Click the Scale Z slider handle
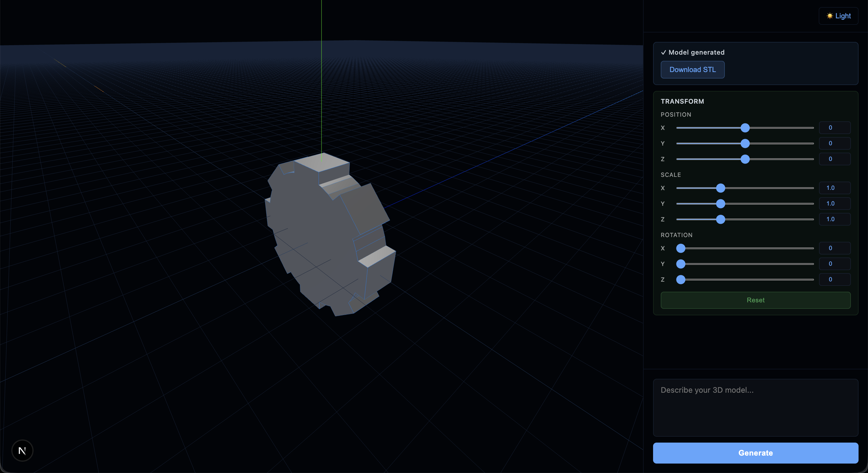This screenshot has width=868, height=473. coord(720,219)
